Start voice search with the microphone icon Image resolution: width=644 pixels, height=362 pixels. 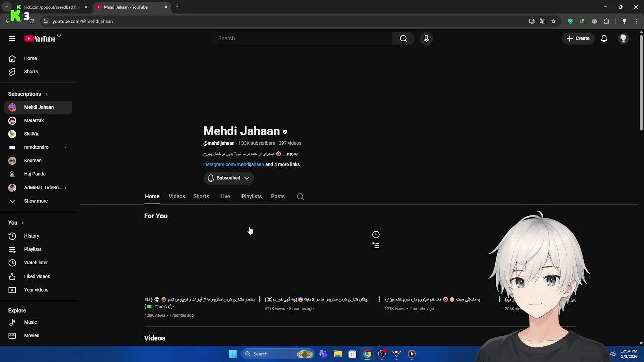coord(426,39)
